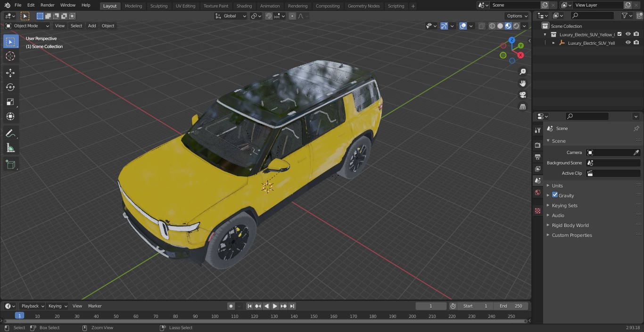Open the Render menu
This screenshot has width=644, height=332.
[47, 5]
